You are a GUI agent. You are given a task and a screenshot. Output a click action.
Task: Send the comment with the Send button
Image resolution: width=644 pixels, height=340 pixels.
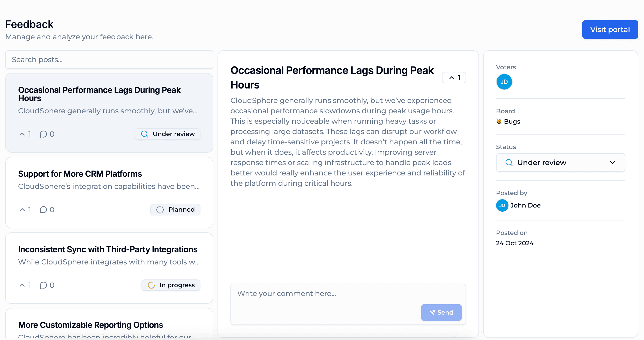tap(441, 313)
